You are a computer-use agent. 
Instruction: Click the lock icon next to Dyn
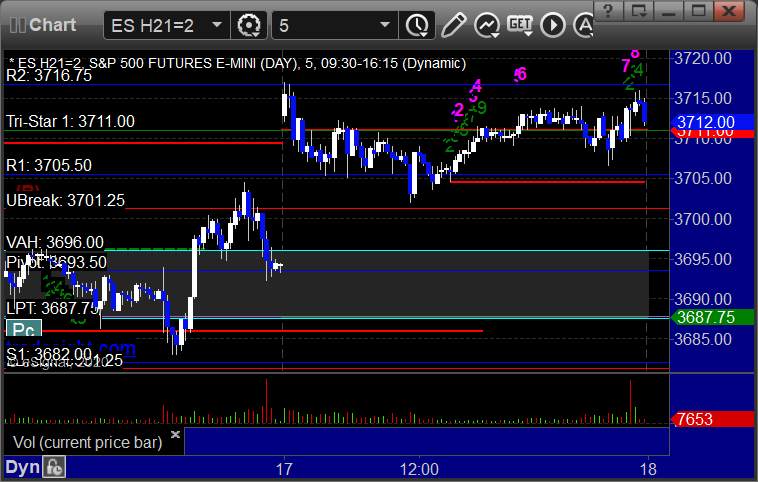click(x=54, y=467)
